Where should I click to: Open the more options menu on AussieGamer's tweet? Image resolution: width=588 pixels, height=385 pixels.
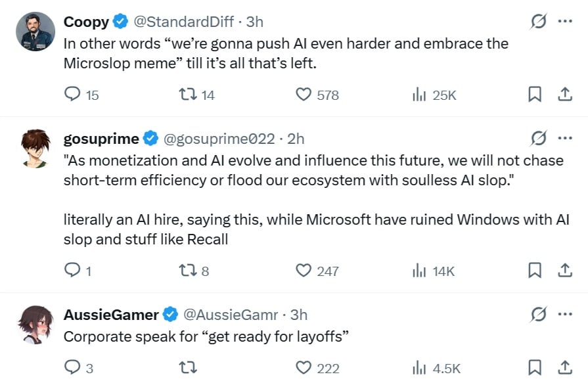pyautogui.click(x=566, y=314)
